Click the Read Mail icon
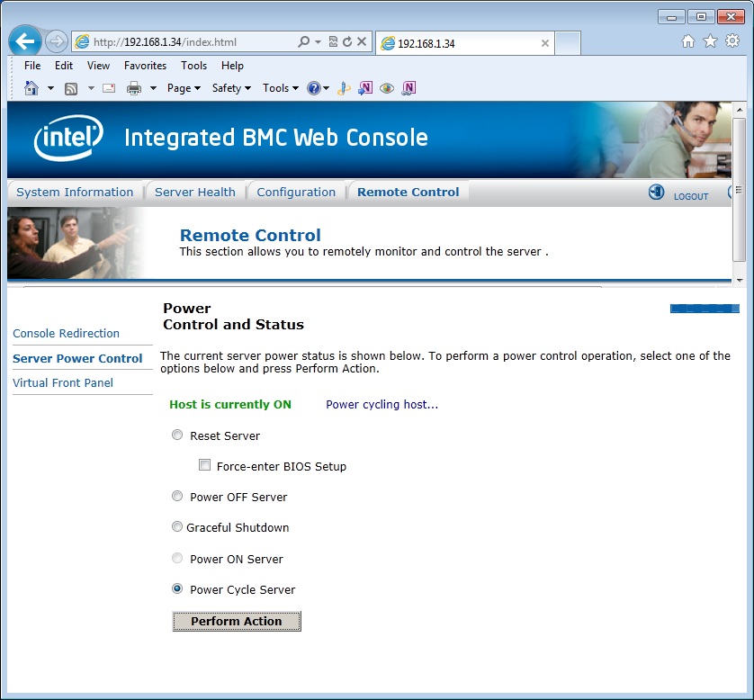This screenshot has width=754, height=700. 109,88
